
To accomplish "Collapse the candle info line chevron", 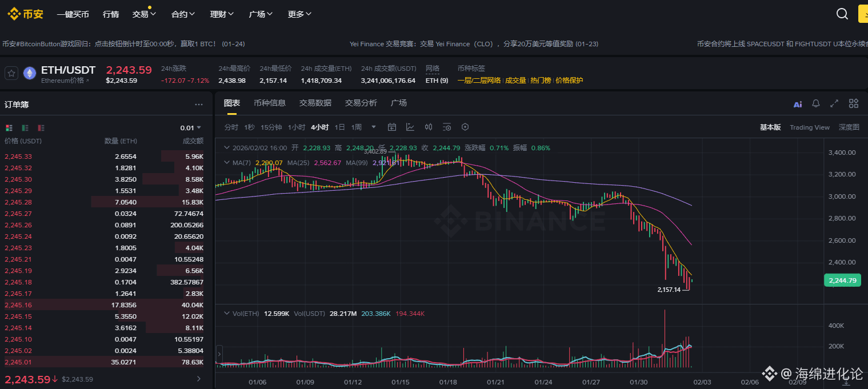I will click(x=227, y=147).
